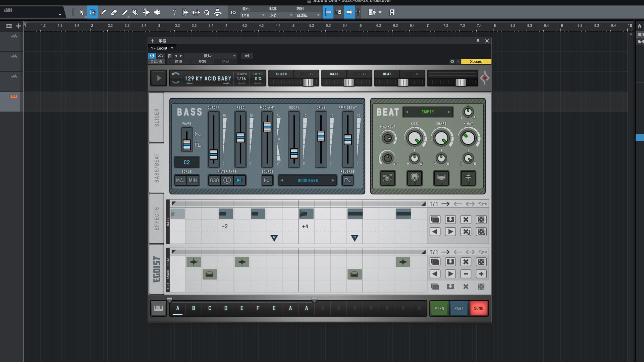The width and height of the screenshot is (644, 362).
Task: Switch to the SLICER side tab
Action: [156, 117]
